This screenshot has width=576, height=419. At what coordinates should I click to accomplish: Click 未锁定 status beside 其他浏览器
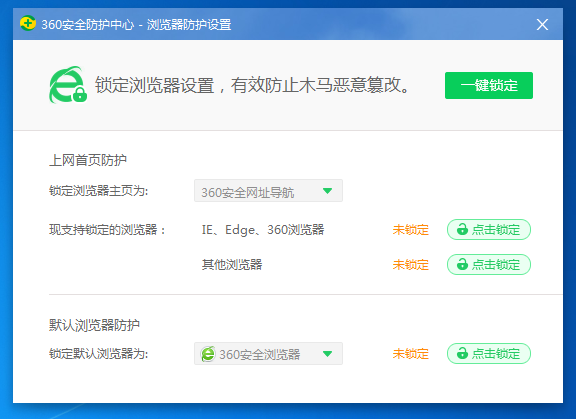tap(411, 265)
